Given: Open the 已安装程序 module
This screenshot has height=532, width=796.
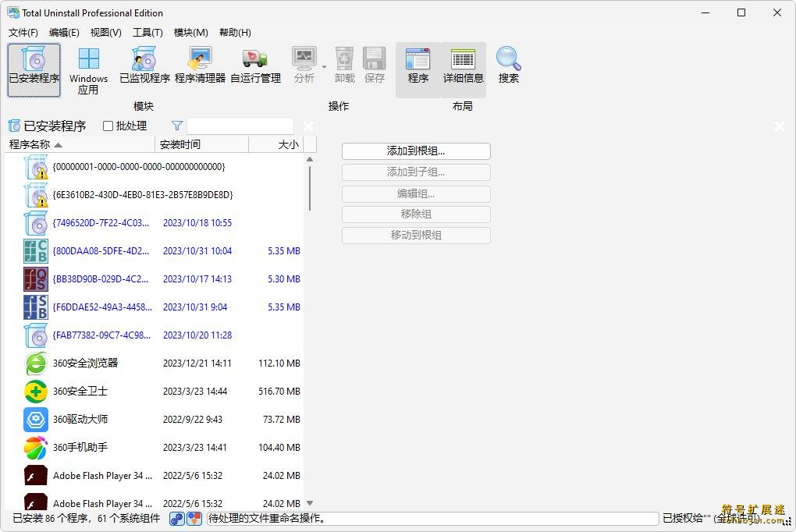Looking at the screenshot, I should (34, 70).
